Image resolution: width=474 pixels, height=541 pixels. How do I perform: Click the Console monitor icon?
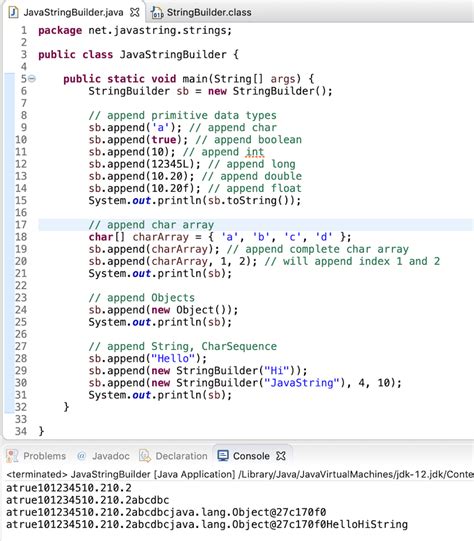click(x=223, y=456)
